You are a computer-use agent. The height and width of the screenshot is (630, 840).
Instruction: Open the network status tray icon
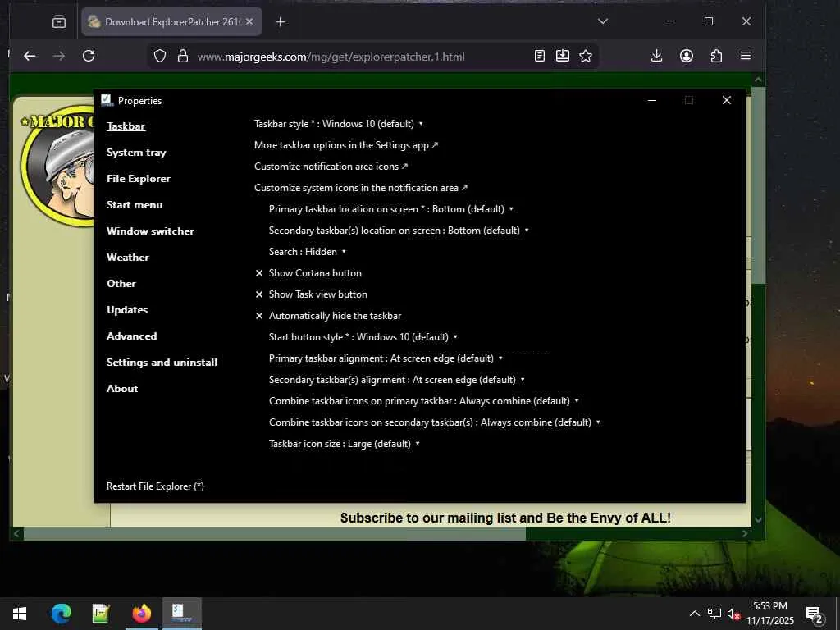pos(714,614)
